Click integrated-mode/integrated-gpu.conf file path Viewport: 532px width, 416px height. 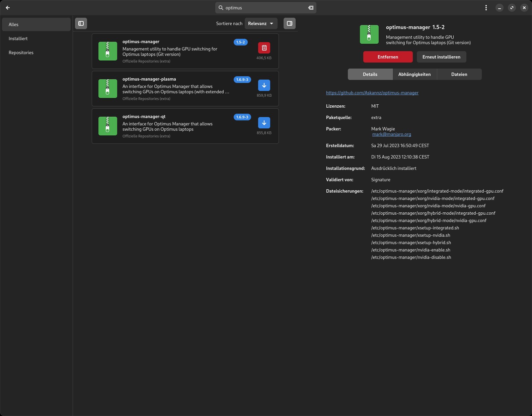437,191
